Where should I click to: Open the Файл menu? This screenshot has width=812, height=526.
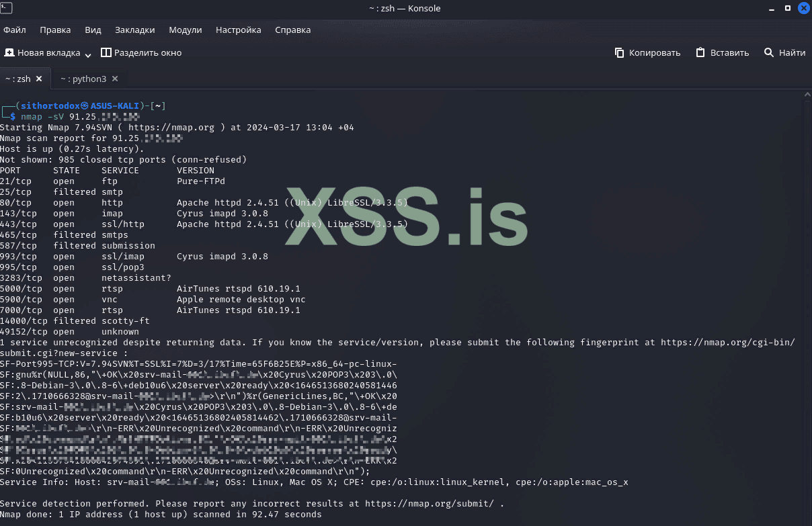coord(15,30)
